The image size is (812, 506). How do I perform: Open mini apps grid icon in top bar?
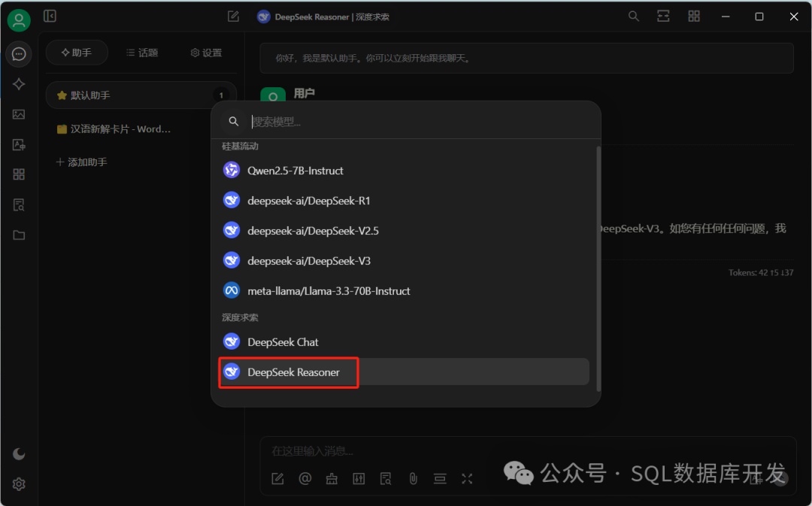pyautogui.click(x=694, y=16)
